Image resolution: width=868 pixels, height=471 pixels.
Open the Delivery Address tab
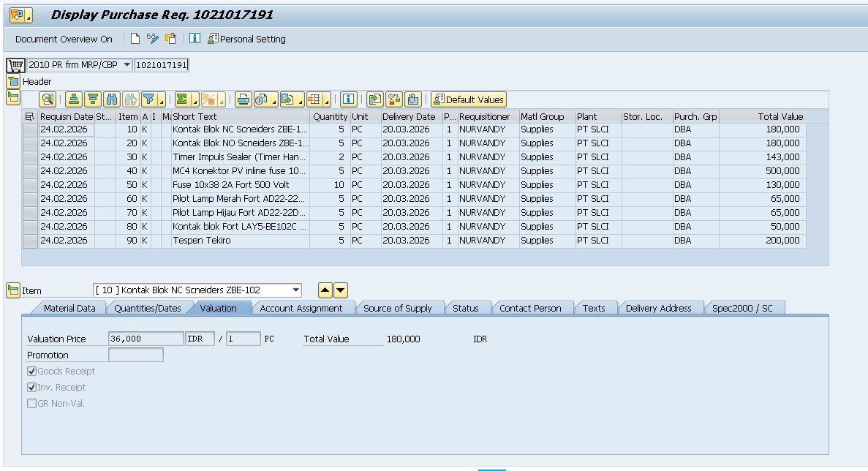[x=658, y=309]
